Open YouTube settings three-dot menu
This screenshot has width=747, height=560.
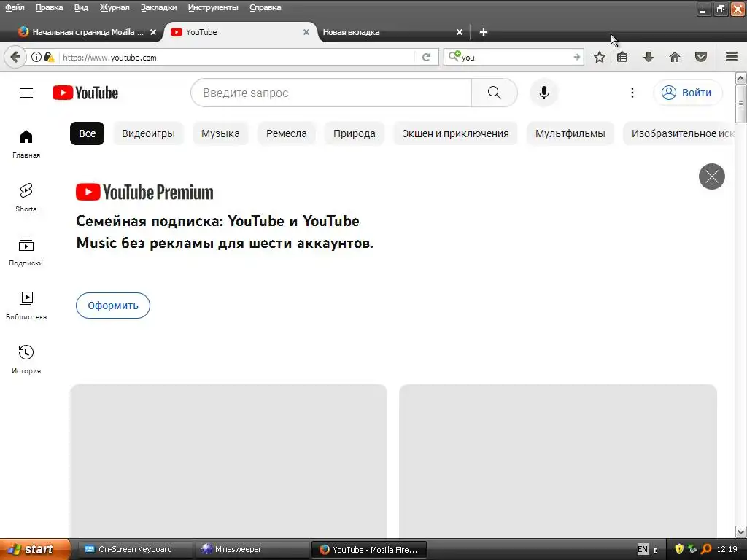pyautogui.click(x=632, y=93)
